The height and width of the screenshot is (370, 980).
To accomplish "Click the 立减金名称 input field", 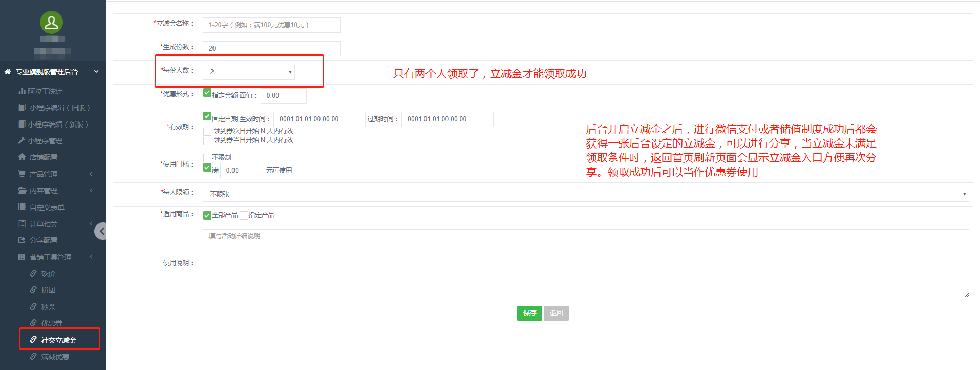I will [271, 25].
